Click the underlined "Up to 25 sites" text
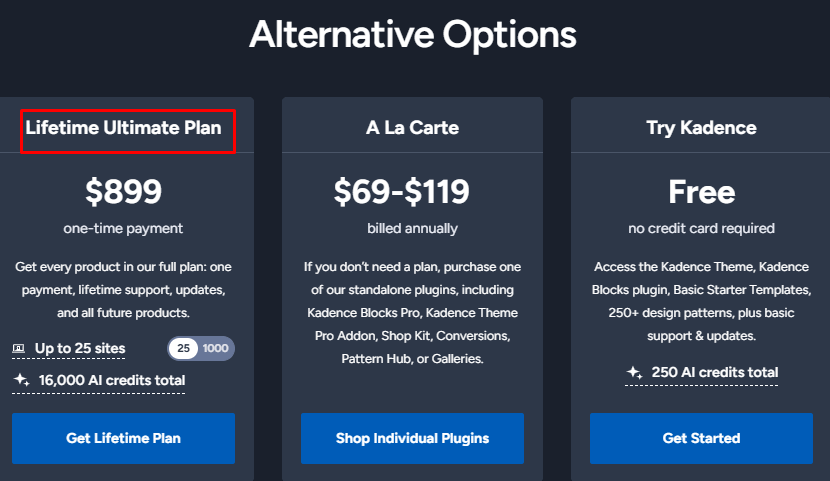 (80, 348)
